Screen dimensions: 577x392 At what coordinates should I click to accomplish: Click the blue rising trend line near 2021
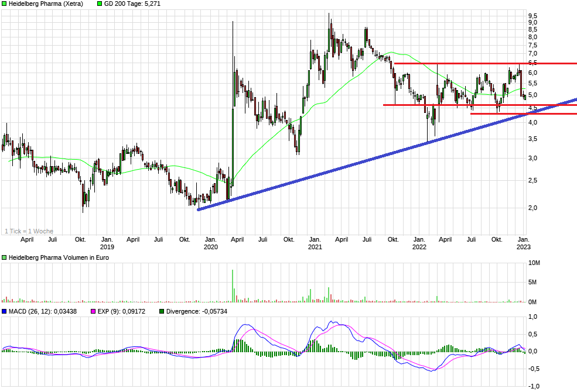pyautogui.click(x=315, y=176)
